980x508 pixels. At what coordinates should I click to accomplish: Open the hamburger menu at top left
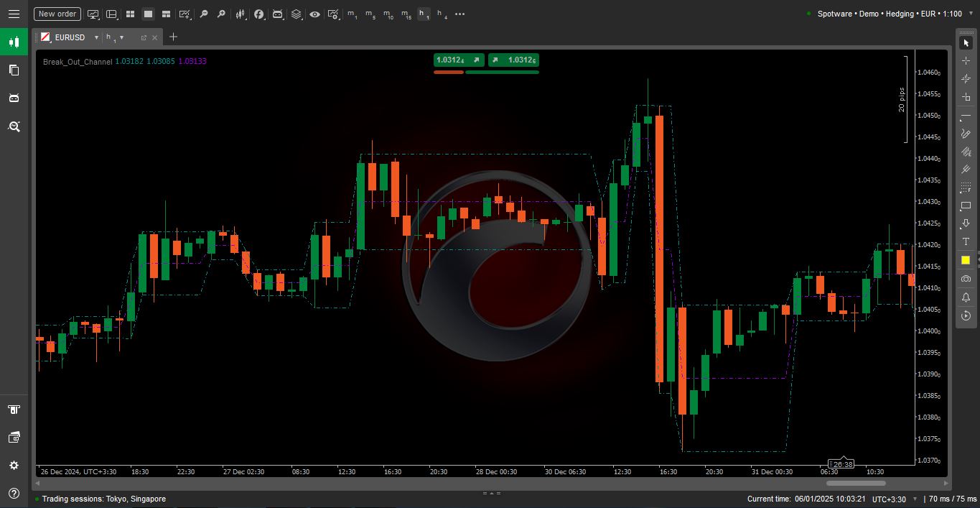tap(14, 14)
